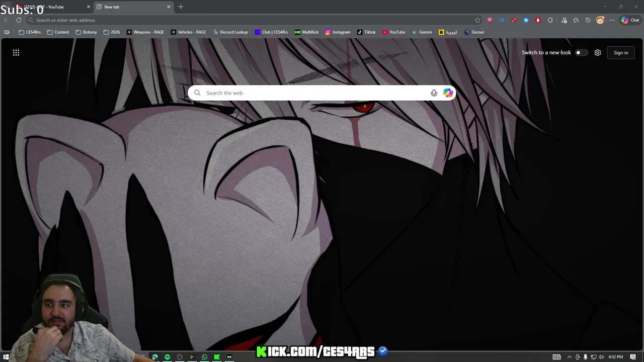This screenshot has width=644, height=362.
Task: Close the YouTube tab
Action: click(89, 7)
